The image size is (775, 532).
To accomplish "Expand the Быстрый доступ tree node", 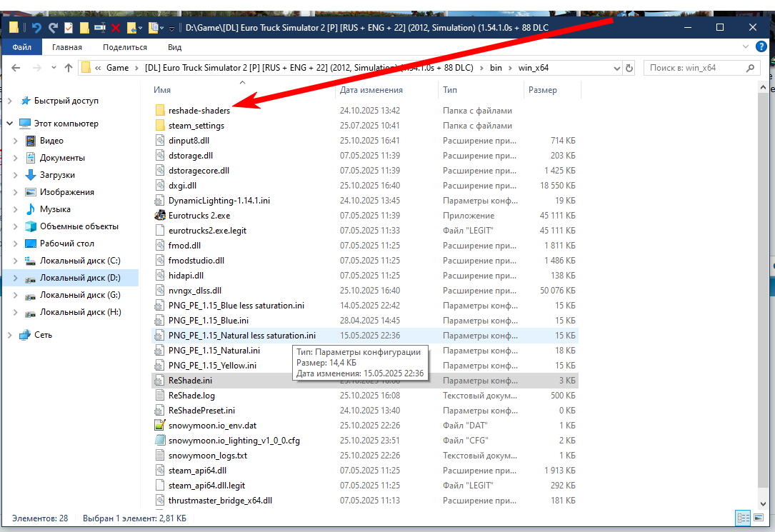I will (x=10, y=100).
